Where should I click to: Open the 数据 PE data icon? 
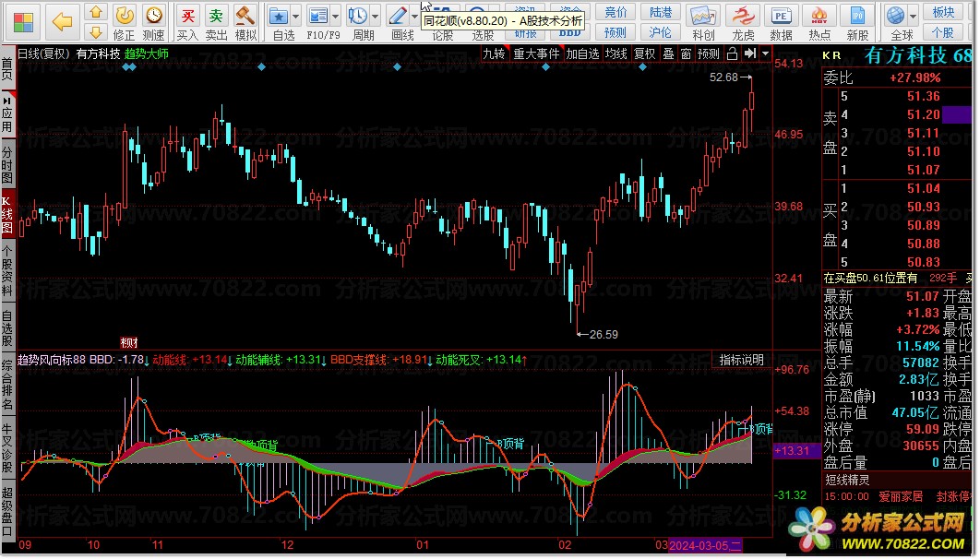tap(782, 17)
